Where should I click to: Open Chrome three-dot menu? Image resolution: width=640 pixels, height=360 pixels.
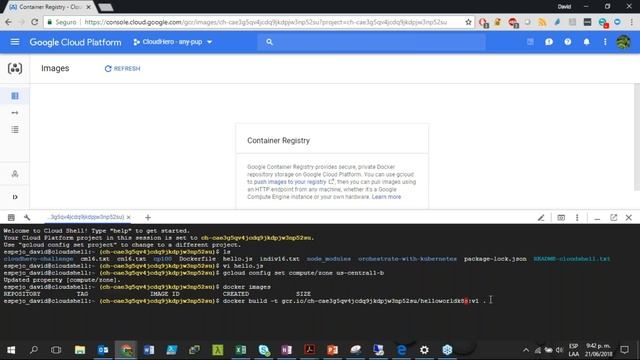631,22
